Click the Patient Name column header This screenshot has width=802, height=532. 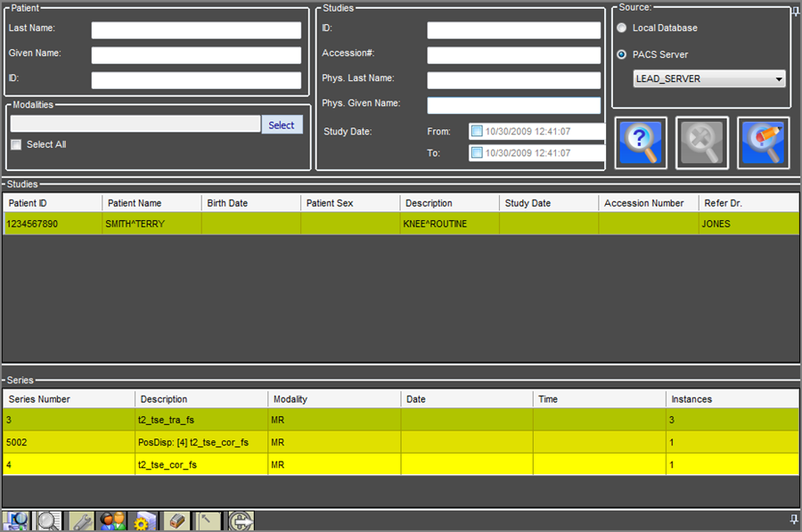tap(150, 203)
